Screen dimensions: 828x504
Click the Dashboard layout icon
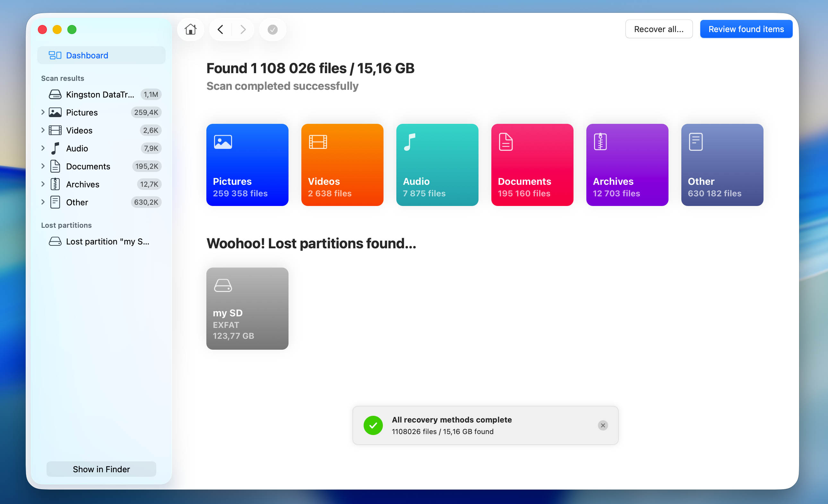pos(55,56)
